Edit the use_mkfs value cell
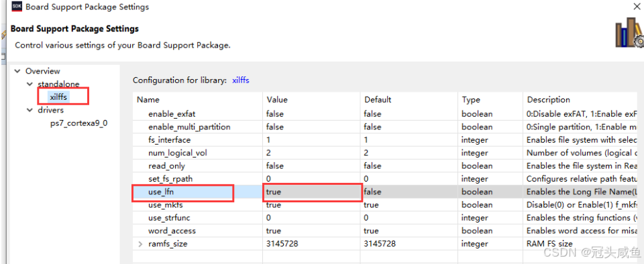Viewport: 644px width, 264px height. [312, 205]
